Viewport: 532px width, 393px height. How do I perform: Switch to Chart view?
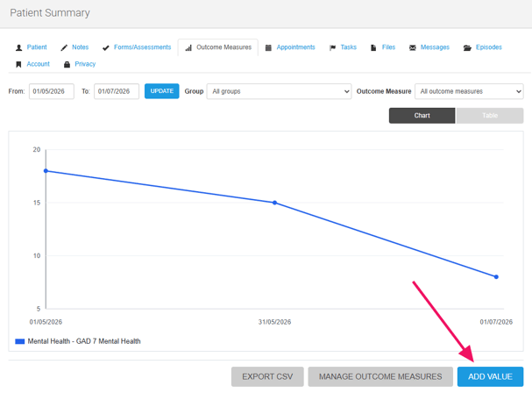click(x=422, y=116)
